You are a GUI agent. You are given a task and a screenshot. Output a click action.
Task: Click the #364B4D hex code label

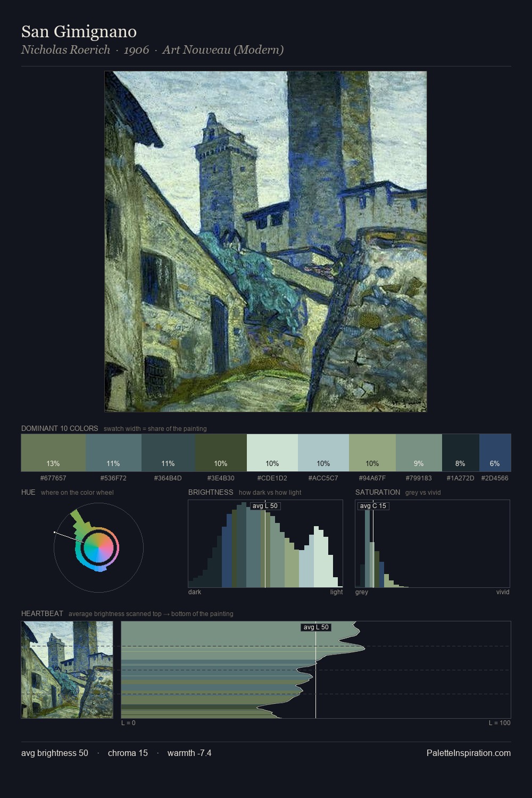(168, 478)
